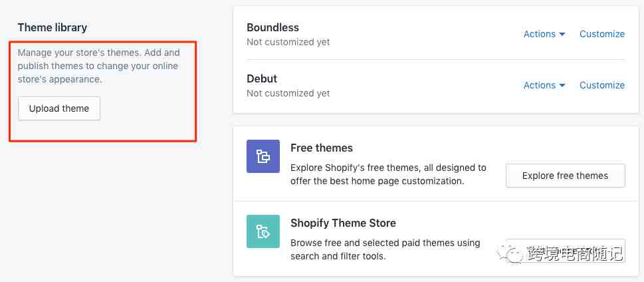Click Not customized yet under Boundless
This screenshot has width=644, height=282.
(288, 42)
